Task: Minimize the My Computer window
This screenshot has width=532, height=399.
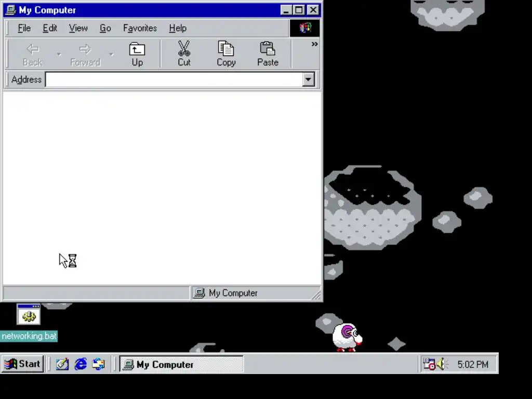Action: point(286,10)
